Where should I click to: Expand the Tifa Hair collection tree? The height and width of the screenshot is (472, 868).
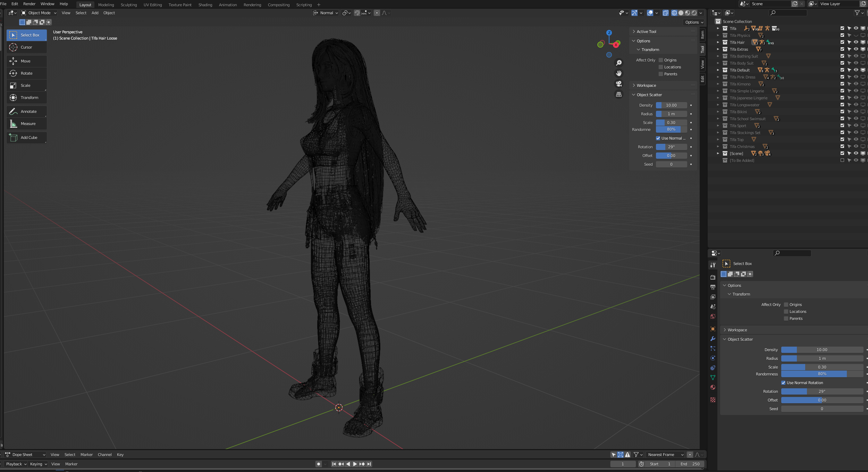(x=718, y=42)
